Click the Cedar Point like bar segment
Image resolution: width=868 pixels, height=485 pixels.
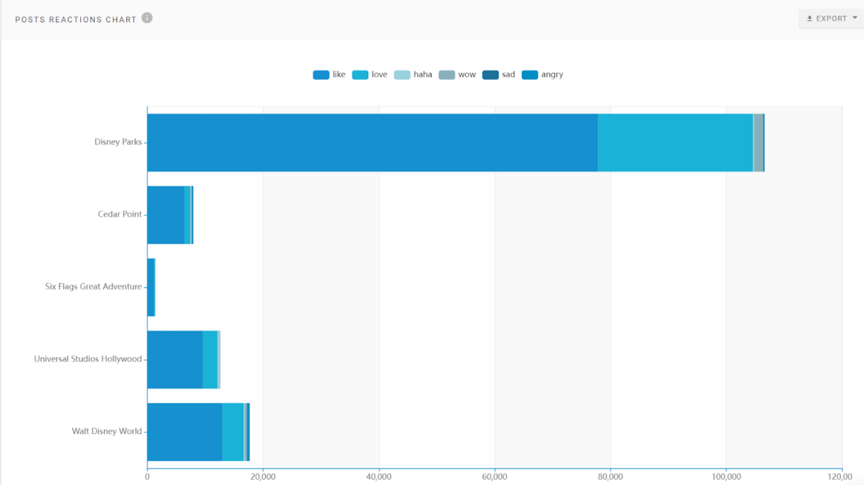coord(166,215)
